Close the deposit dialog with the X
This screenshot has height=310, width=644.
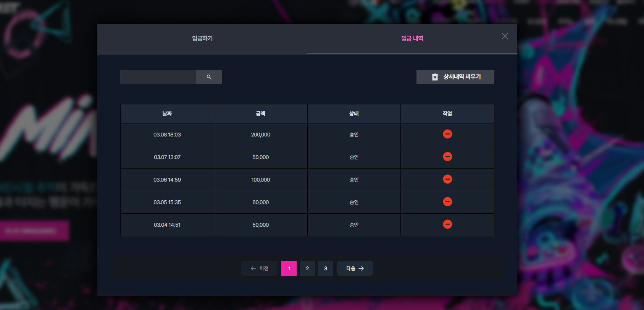point(505,36)
